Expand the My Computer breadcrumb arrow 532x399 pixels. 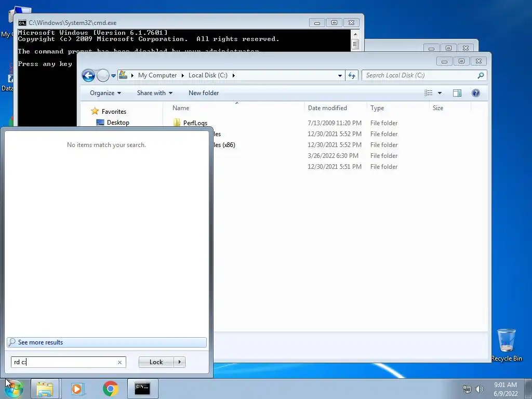132,75
